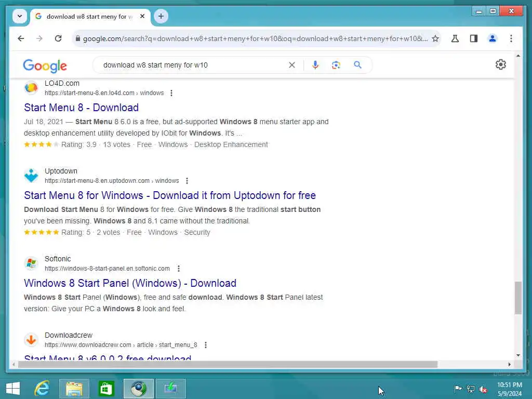Viewport: 532px width, 399px height.
Task: Click the start-menu-8.en.uptodown.com URL
Action: pos(112,181)
